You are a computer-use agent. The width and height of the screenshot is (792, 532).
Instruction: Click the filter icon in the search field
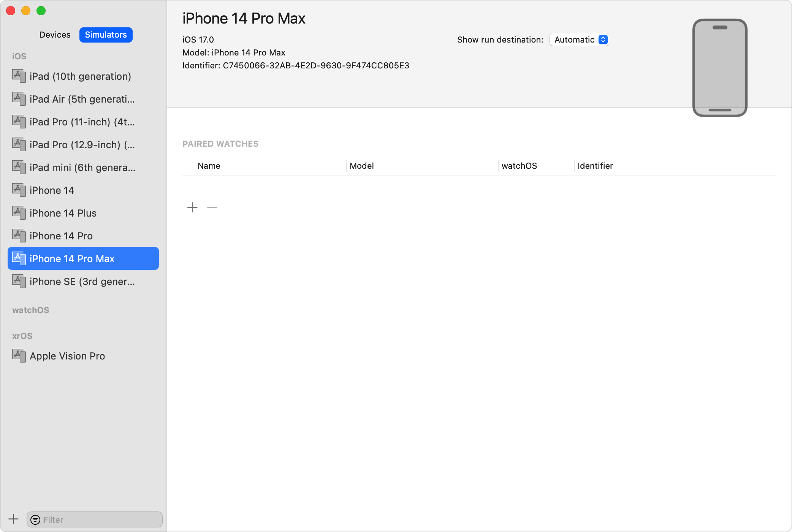pos(35,520)
